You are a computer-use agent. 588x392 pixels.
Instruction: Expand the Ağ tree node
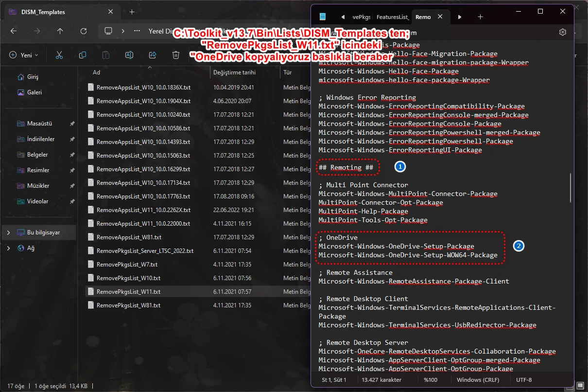pyautogui.click(x=8, y=248)
